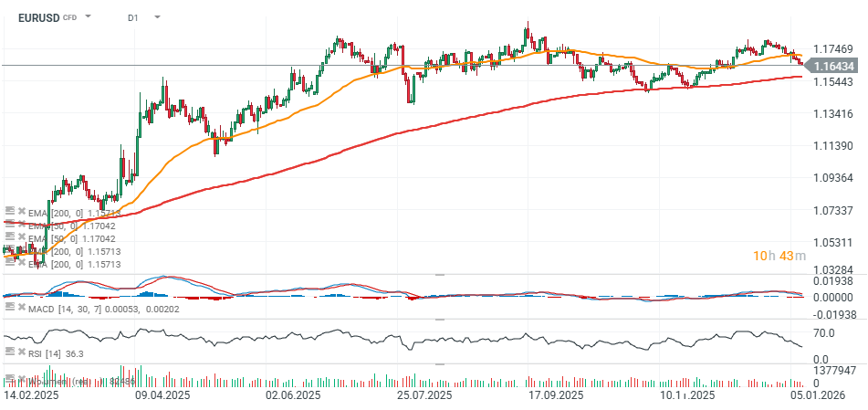Expand the D1 timeframe dropdown
This screenshot has width=868, height=410.
157,16
